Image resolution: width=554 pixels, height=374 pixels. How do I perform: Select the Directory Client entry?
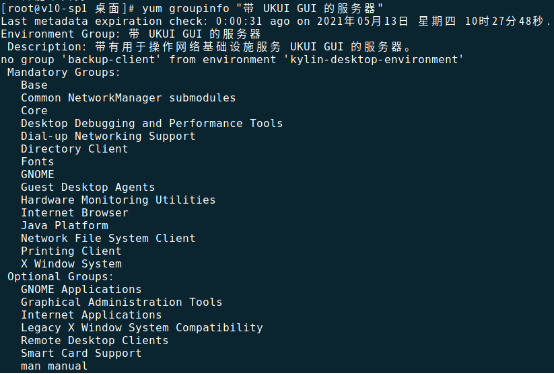click(74, 149)
